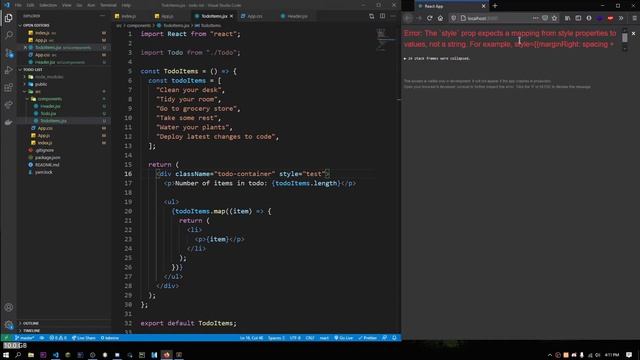
Task: Open the Terminal menu
Action: click(108, 5)
